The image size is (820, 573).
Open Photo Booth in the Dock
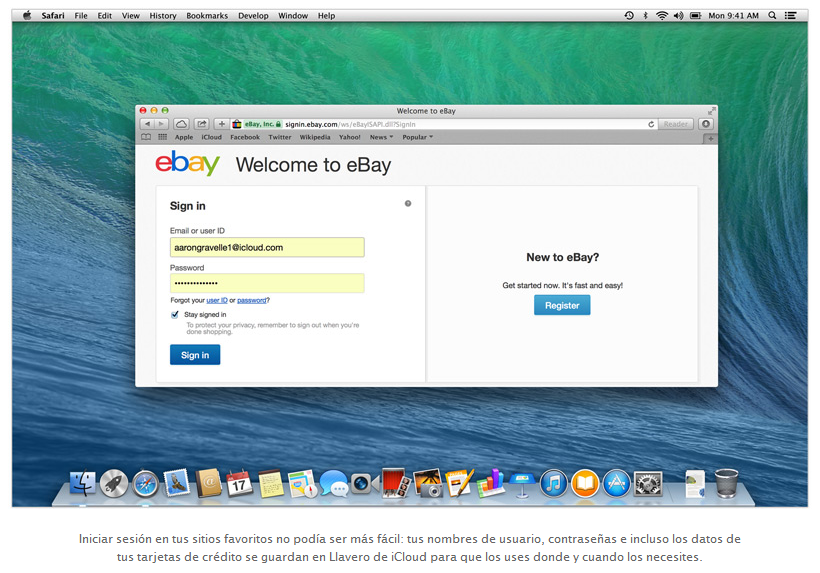tap(396, 483)
